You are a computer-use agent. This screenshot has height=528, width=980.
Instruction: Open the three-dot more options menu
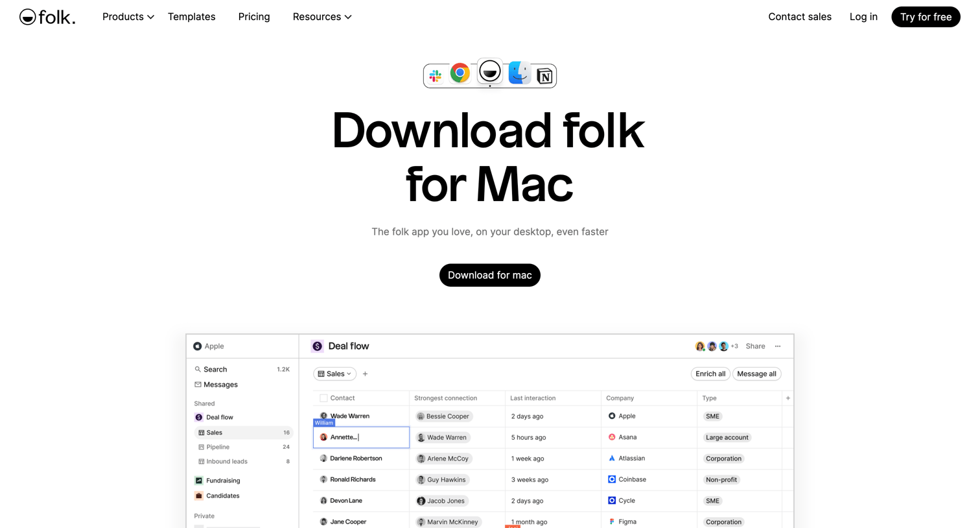pyautogui.click(x=778, y=346)
